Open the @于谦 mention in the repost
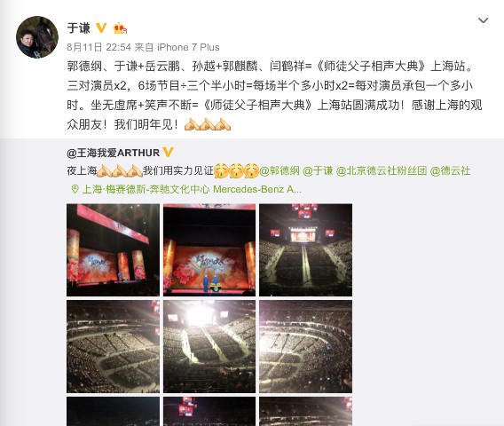Viewport: 504px width, 426px height. click(318, 170)
